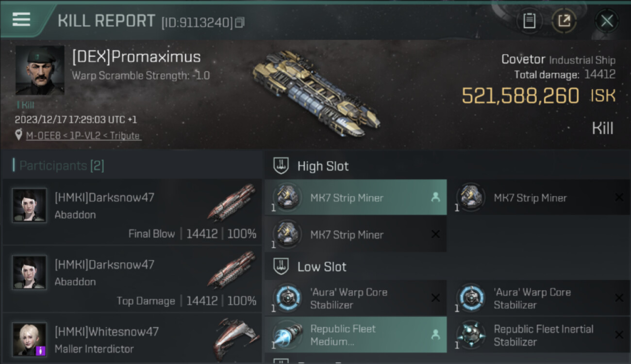The height and width of the screenshot is (364, 631).
Task: Click Republic Fleet Inertial Stabilizer icon
Action: tap(471, 335)
